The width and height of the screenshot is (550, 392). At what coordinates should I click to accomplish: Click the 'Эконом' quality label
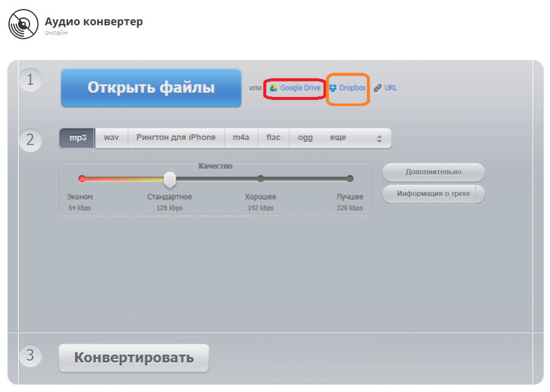click(x=80, y=197)
